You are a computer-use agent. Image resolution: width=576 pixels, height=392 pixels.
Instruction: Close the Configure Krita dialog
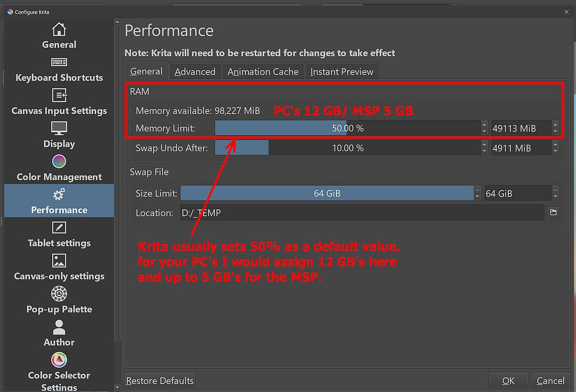point(566,12)
